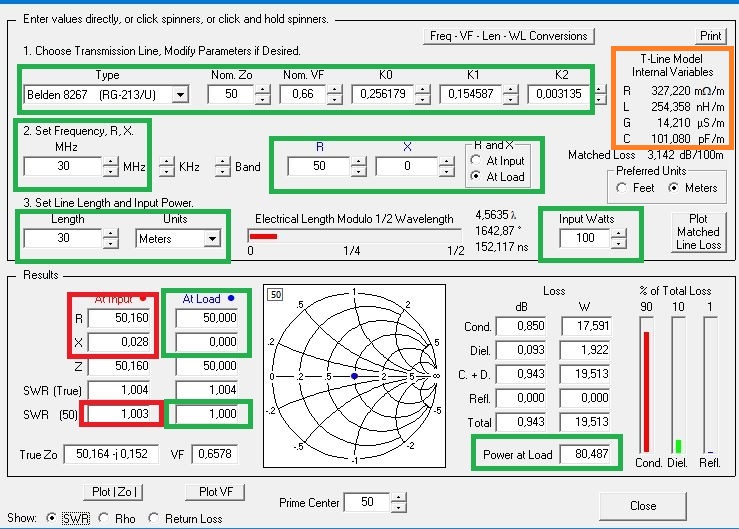
Task: Select the R and X At Input radio button
Action: click(x=476, y=160)
